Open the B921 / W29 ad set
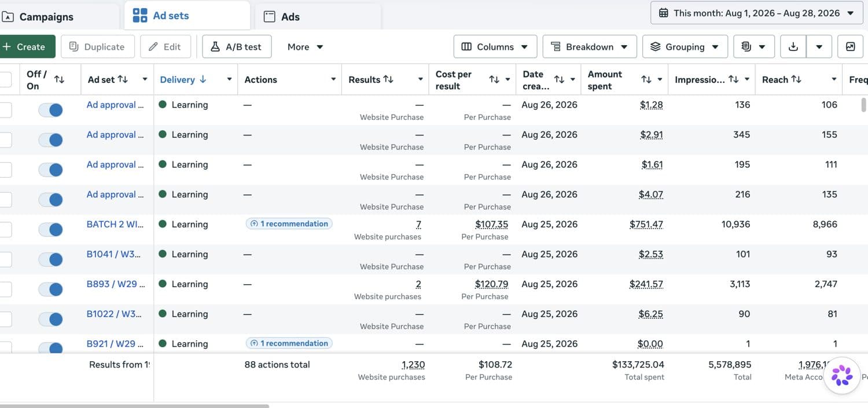The height and width of the screenshot is (408, 868). pyautogui.click(x=116, y=344)
